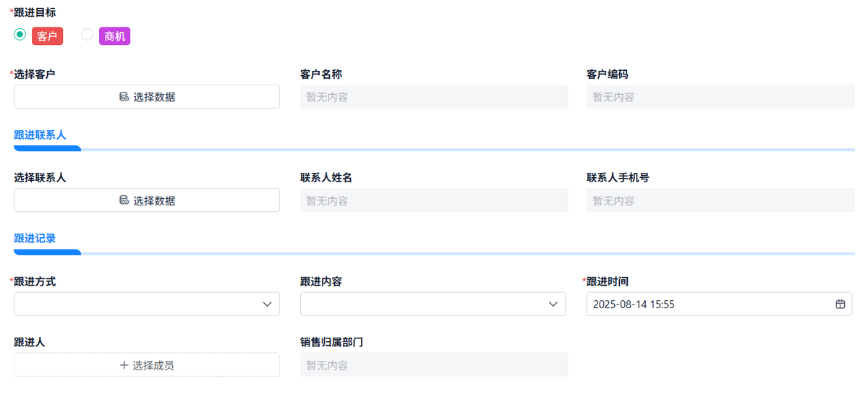Select the 客户 radio button
The image size is (868, 397).
point(20,35)
